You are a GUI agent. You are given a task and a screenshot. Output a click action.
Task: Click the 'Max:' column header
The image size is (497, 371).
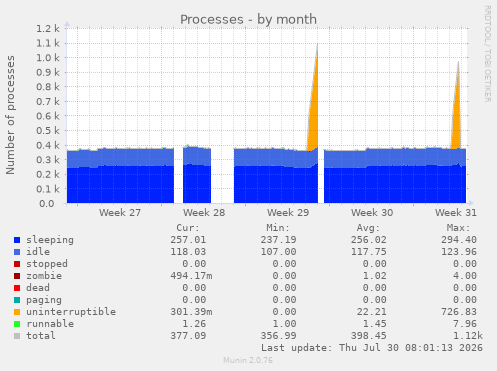(x=458, y=228)
